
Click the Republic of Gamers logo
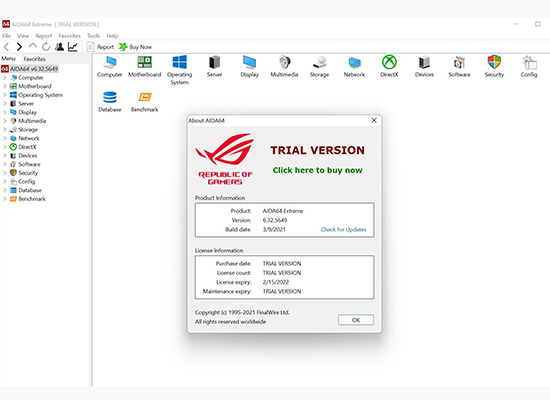225,159
